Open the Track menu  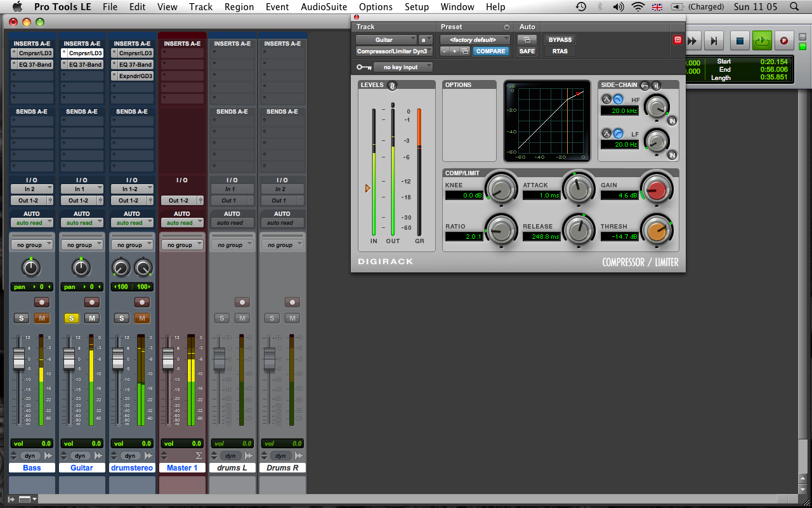(200, 7)
